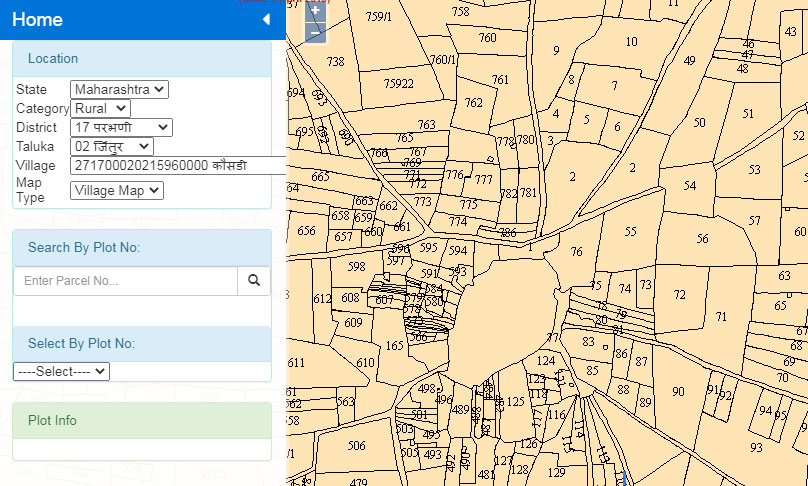Expand the District dropdown list
808x486 pixels.
point(121,127)
